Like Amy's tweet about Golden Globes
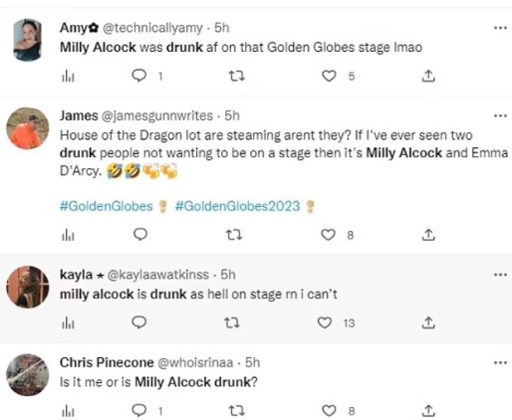Viewport: 512px width, 420px height. click(329, 76)
